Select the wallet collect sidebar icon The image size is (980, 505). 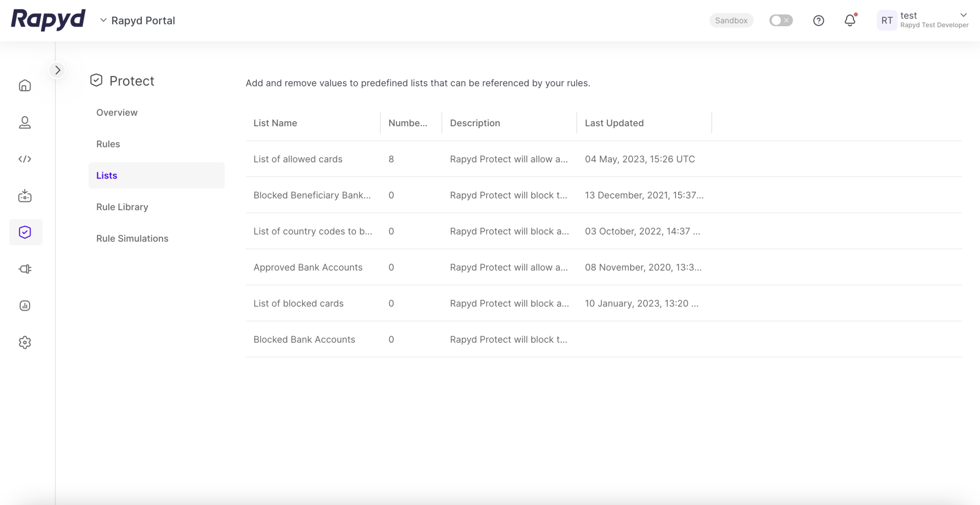point(25,196)
